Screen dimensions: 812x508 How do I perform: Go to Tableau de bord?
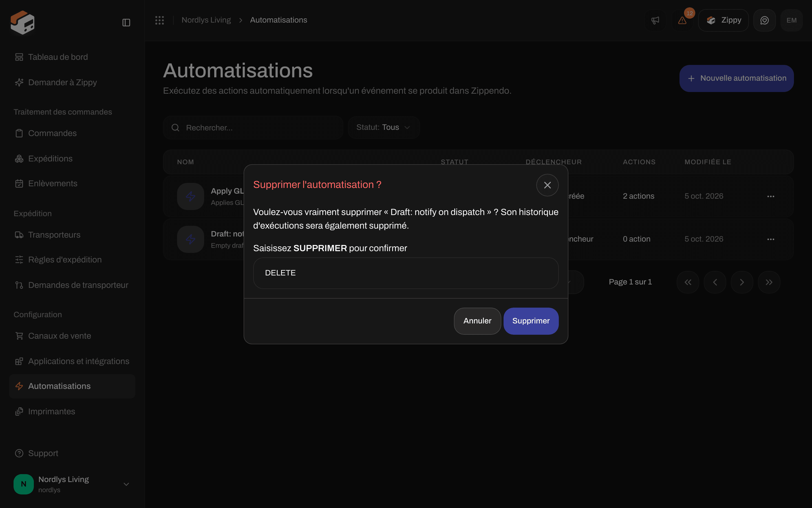(x=72, y=57)
